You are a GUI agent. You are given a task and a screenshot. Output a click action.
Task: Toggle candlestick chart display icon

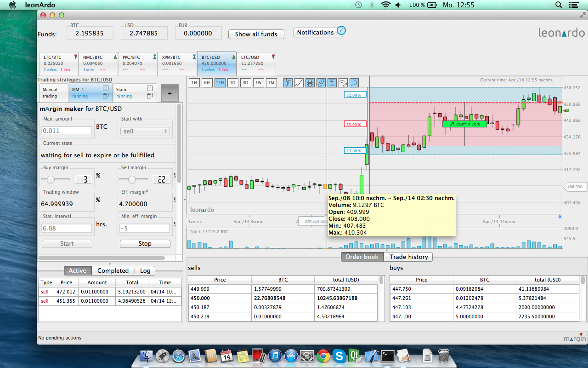pyautogui.click(x=288, y=83)
